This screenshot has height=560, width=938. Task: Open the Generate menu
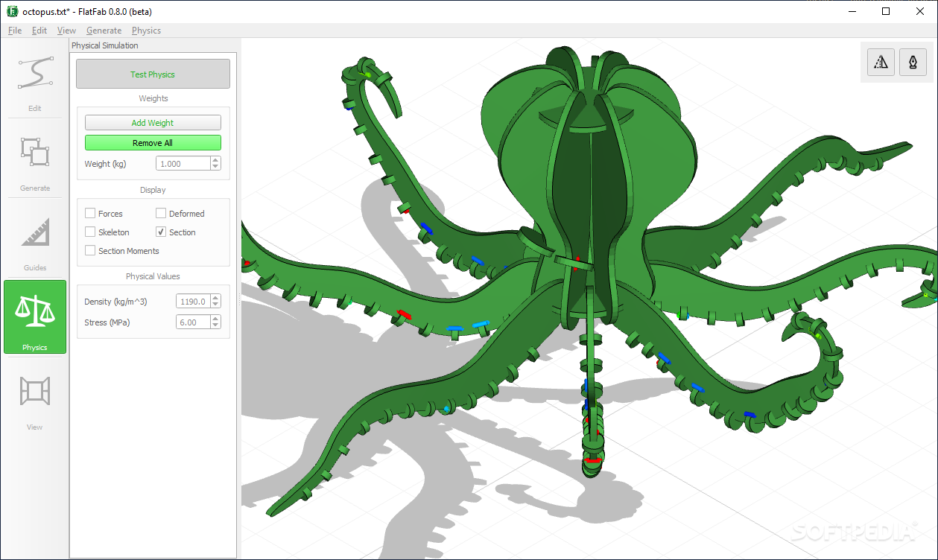[x=104, y=31]
